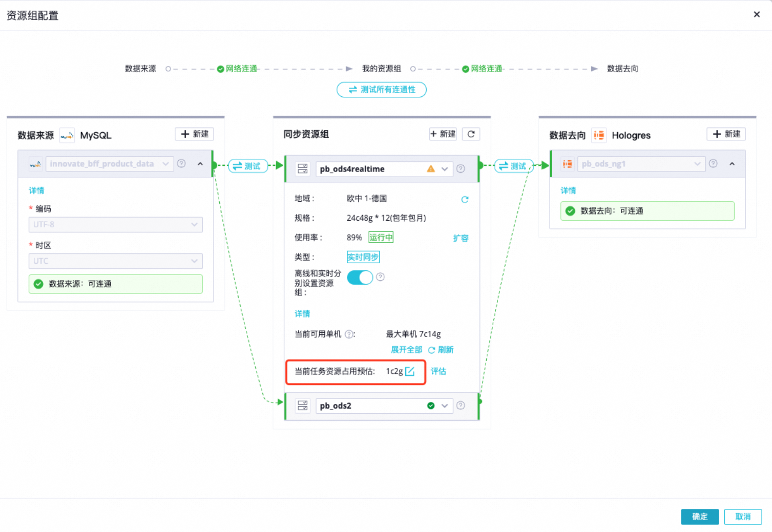Test connectivity between resource group and destination
The image size is (772, 532).
(514, 166)
